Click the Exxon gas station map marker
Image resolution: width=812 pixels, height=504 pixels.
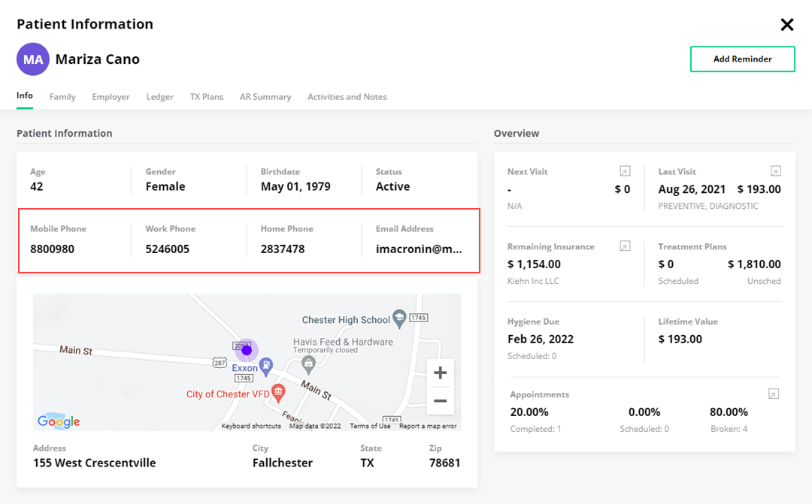[265, 366]
